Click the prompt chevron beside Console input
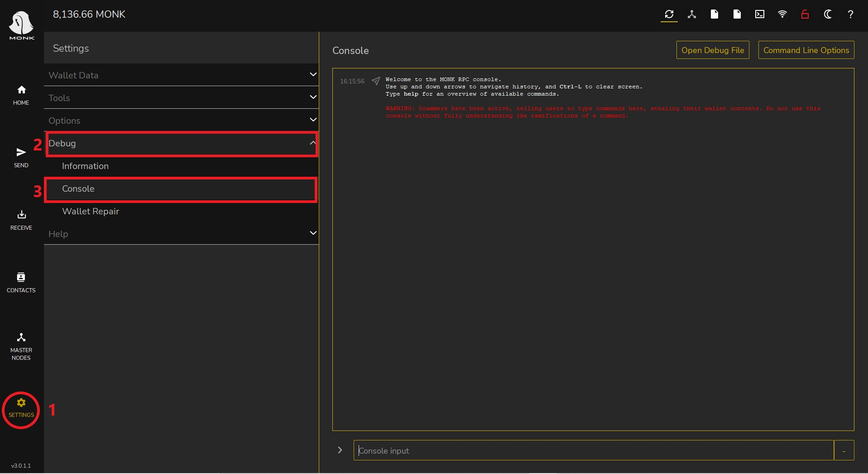868x474 pixels. (x=340, y=450)
